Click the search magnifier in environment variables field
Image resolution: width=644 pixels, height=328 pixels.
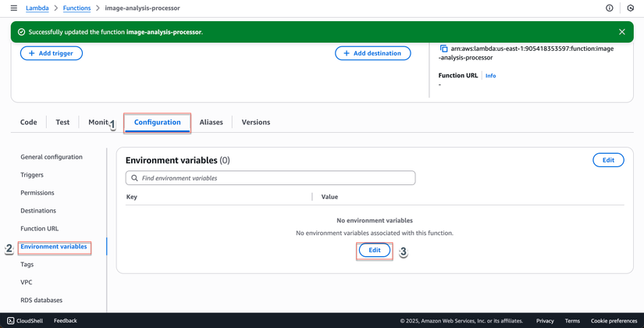[x=134, y=178]
